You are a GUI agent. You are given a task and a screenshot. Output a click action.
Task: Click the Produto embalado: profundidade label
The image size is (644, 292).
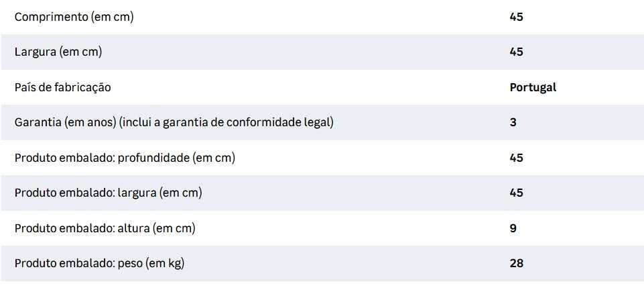coord(124,158)
